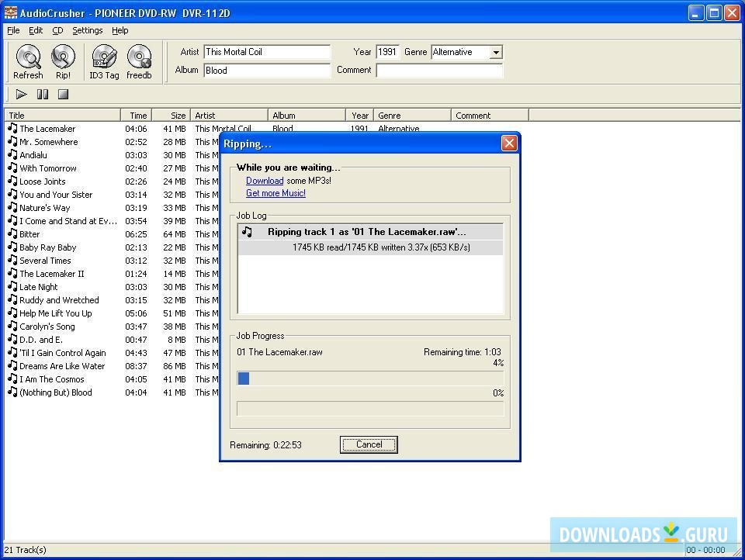The image size is (745, 560).
Task: Sort tracks by the Title column header
Action: click(62, 116)
